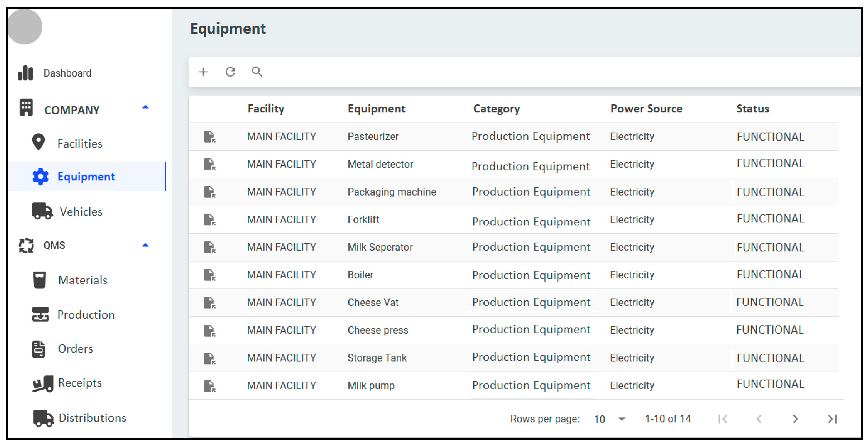Open the Forklift row document icon
The width and height of the screenshot is (868, 446).
tap(209, 220)
